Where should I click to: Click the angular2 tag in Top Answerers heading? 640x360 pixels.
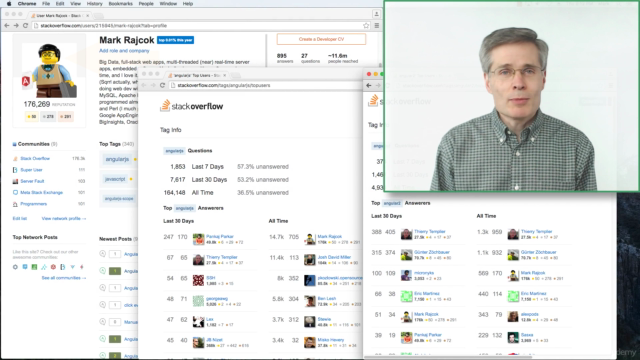[392, 203]
